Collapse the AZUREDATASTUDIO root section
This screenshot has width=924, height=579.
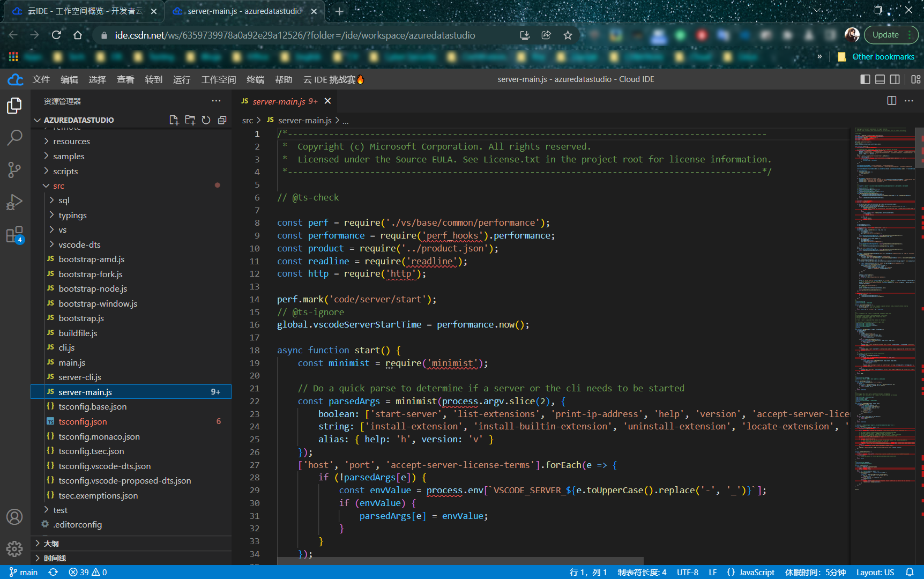point(78,120)
